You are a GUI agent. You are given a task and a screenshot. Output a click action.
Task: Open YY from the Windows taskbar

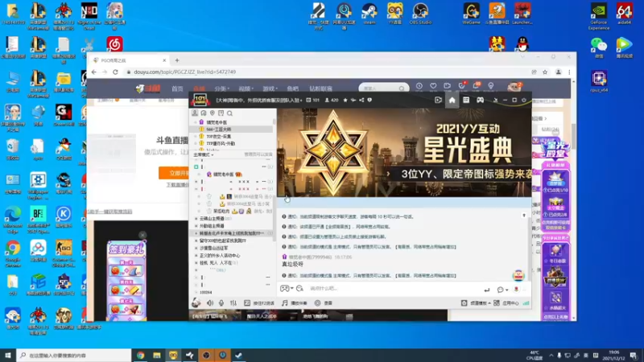point(173,355)
